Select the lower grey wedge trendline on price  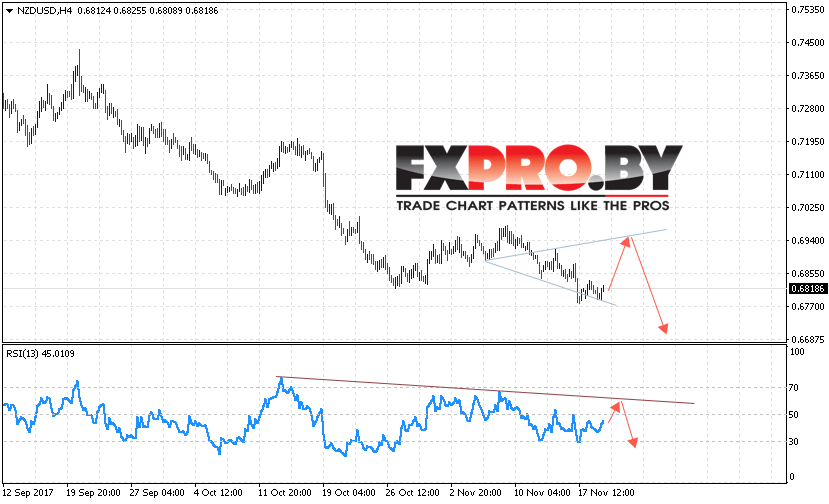pyautogui.click(x=551, y=283)
